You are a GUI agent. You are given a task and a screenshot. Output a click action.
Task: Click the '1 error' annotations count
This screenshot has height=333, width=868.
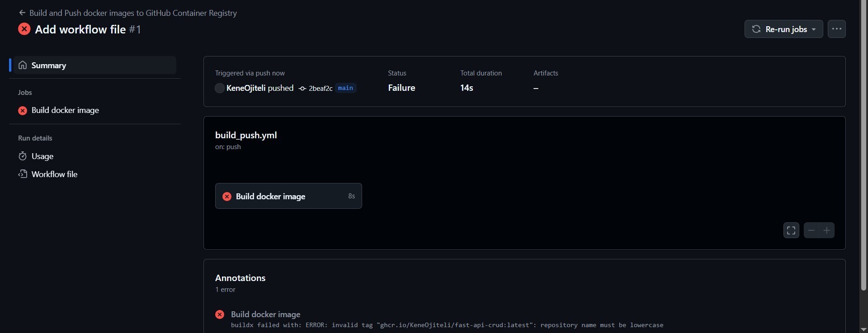[225, 290]
